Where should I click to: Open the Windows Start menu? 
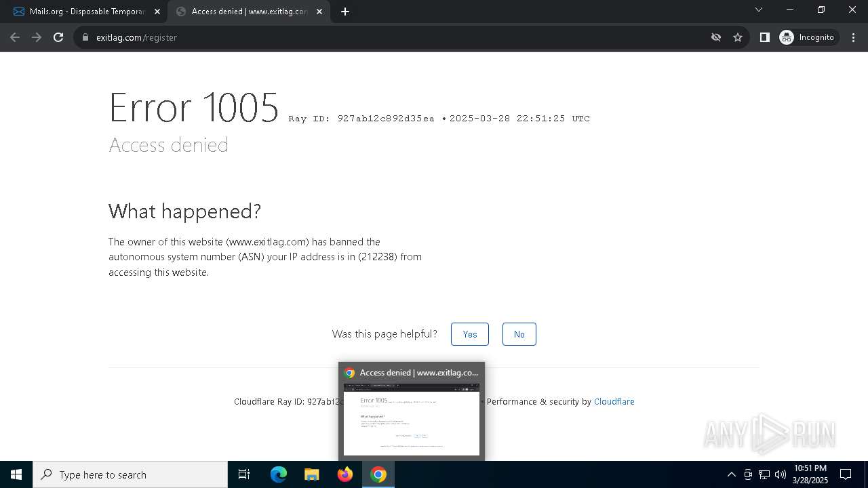click(16, 474)
